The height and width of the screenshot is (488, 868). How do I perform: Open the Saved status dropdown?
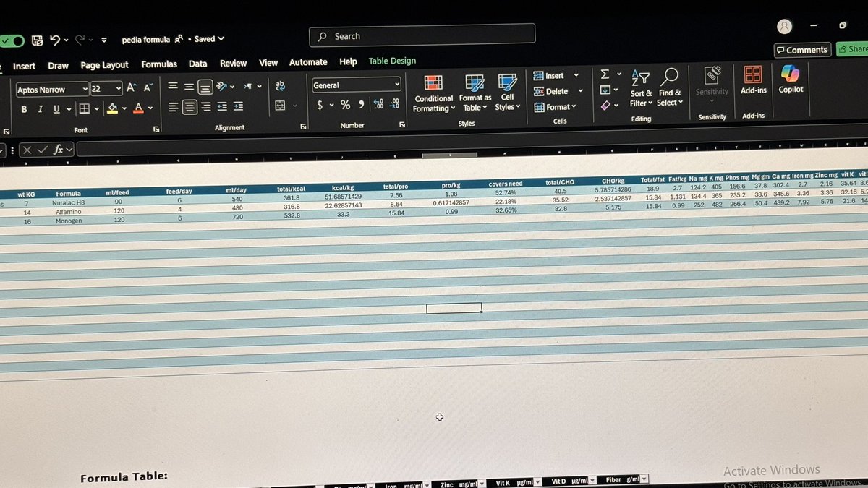pos(209,39)
